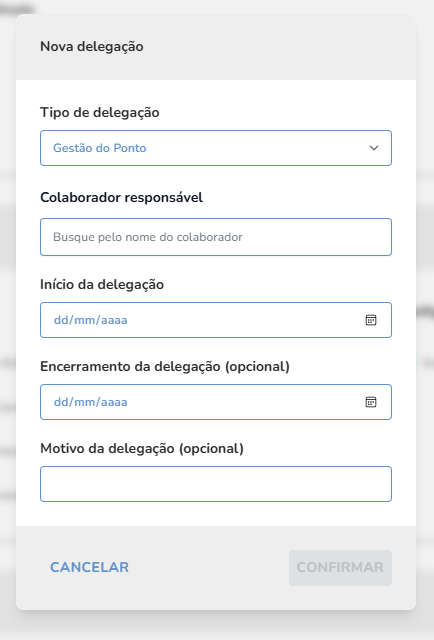
Task: Focus the Busque pelo nome do colaborador field
Action: click(x=216, y=237)
